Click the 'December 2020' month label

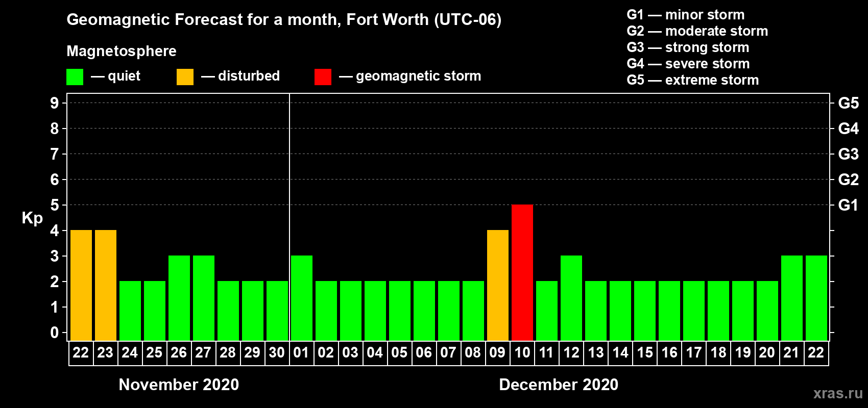click(x=559, y=385)
